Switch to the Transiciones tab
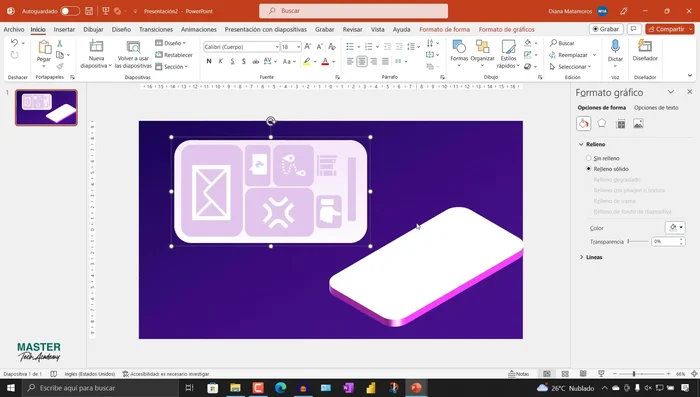This screenshot has width=700, height=397. (x=156, y=29)
